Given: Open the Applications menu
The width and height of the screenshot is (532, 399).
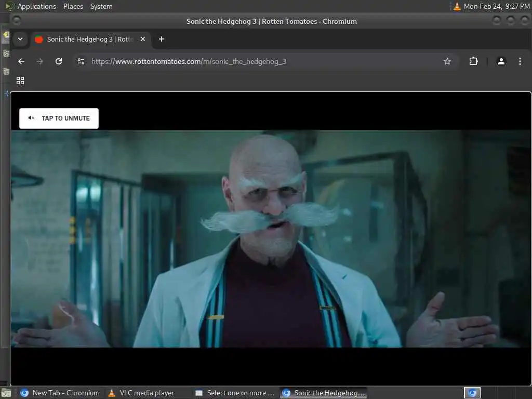Looking at the screenshot, I should [x=37, y=6].
